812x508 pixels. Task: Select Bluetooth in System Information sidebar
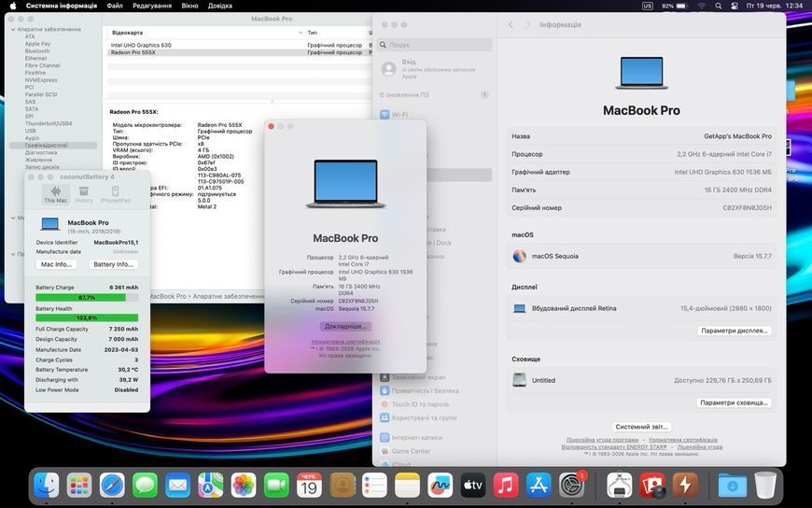click(x=37, y=51)
